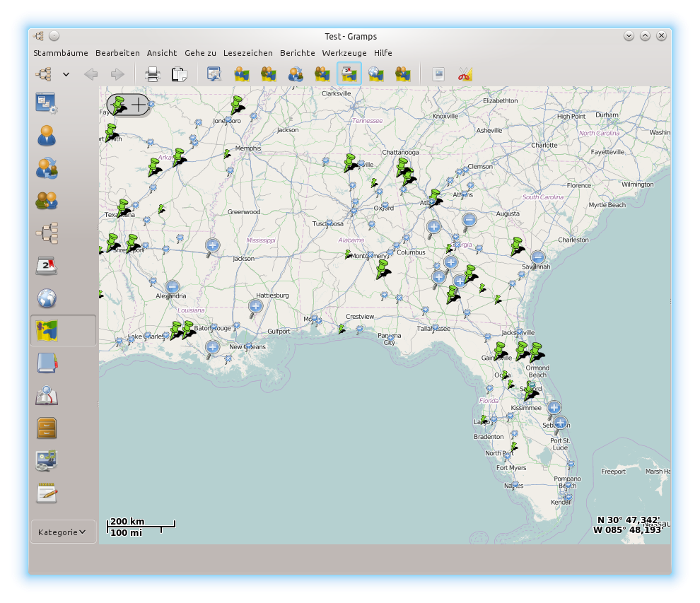This screenshot has width=700, height=603.
Task: Click the green pin above Jonesboro
Action: 236,105
